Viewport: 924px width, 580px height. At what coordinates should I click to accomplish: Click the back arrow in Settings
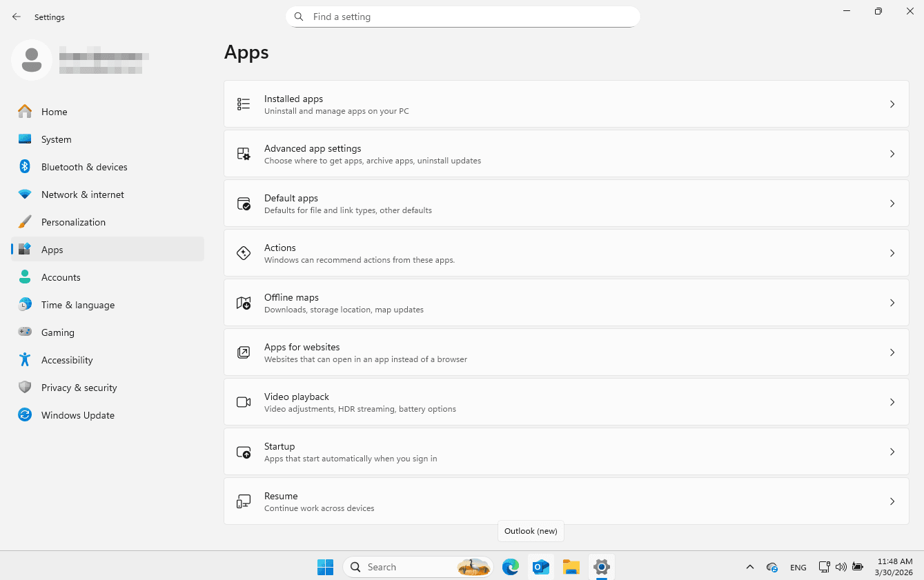coord(17,17)
